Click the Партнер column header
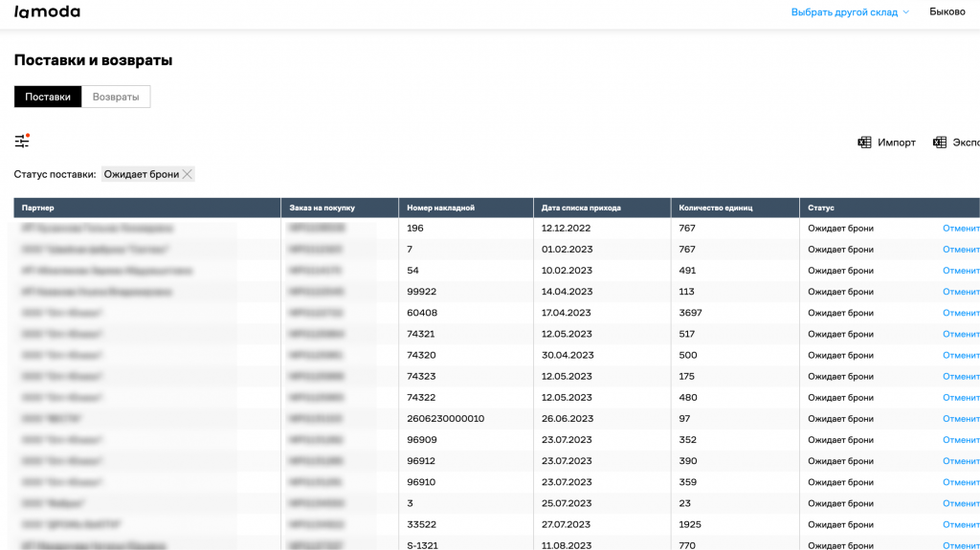980x550 pixels. coord(38,208)
